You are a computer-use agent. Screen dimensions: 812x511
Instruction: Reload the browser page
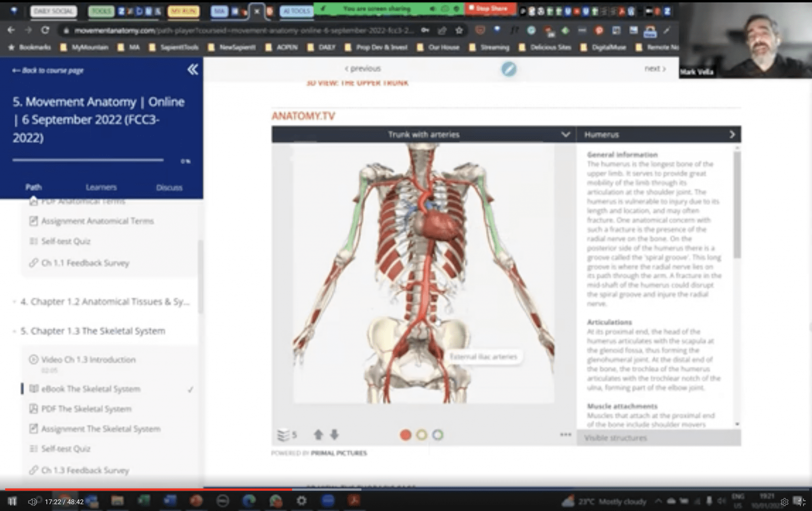coord(45,31)
